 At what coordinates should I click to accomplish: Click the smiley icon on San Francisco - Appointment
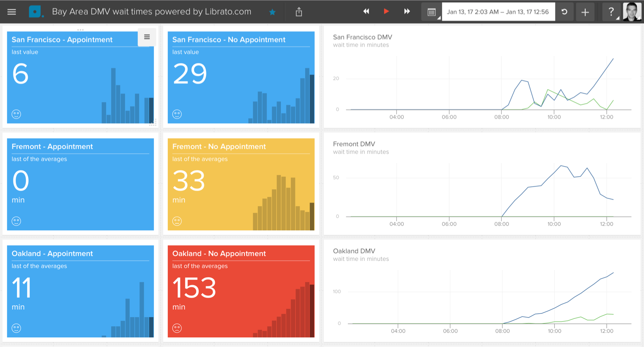click(x=17, y=114)
